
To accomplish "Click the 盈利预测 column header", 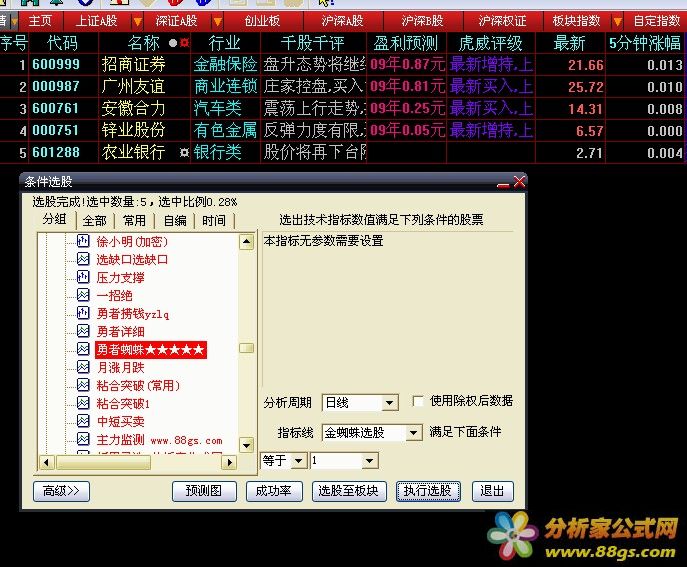I will click(406, 43).
